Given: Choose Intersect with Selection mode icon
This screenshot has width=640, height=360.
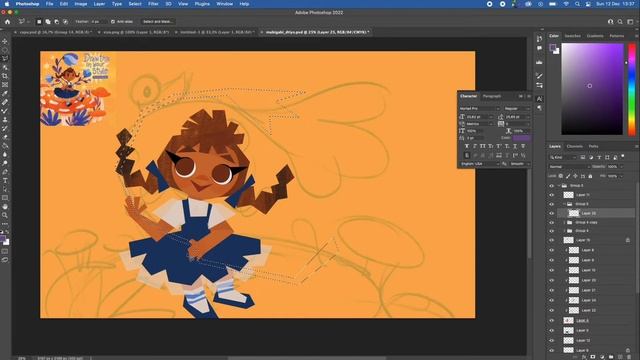Looking at the screenshot, I should click(x=65, y=22).
